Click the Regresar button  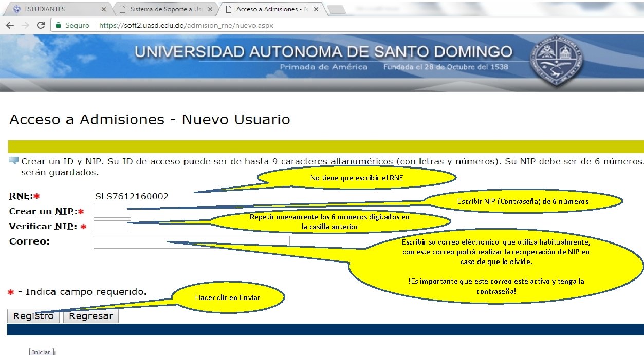pyautogui.click(x=91, y=316)
